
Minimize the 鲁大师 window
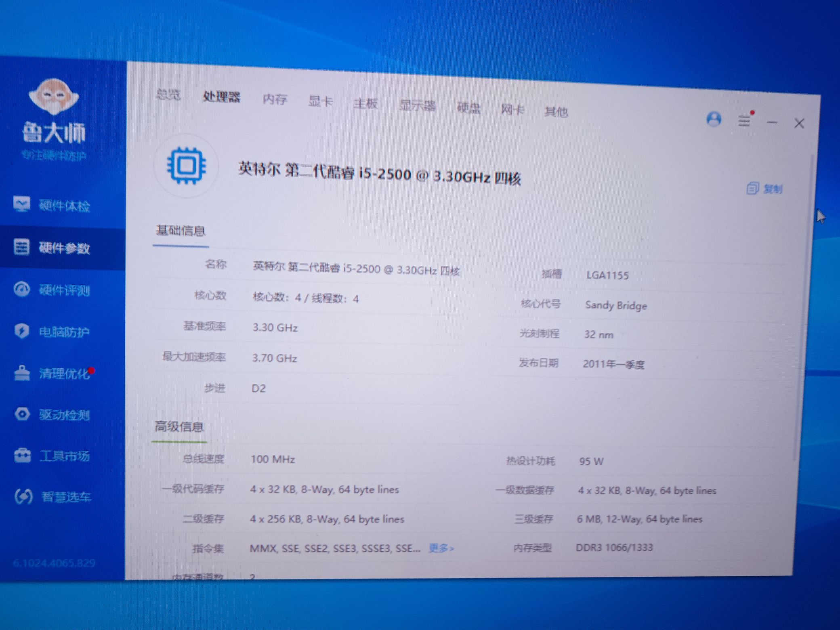772,122
